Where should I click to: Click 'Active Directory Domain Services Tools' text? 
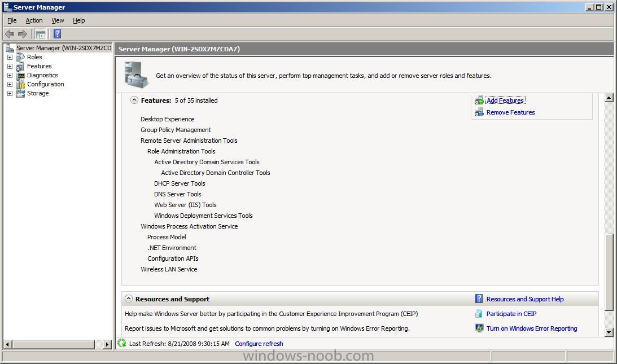[x=207, y=162]
